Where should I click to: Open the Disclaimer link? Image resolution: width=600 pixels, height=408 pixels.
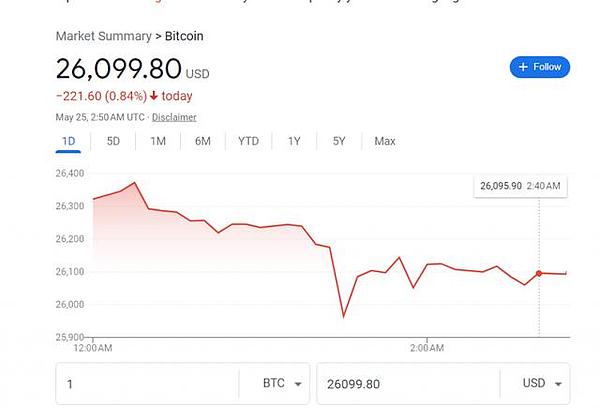174,117
